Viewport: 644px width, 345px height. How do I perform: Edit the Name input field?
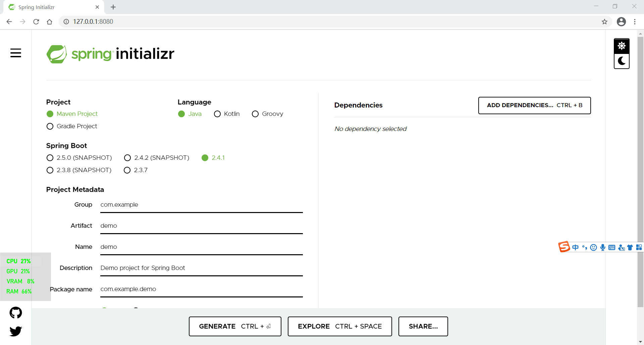tap(201, 247)
